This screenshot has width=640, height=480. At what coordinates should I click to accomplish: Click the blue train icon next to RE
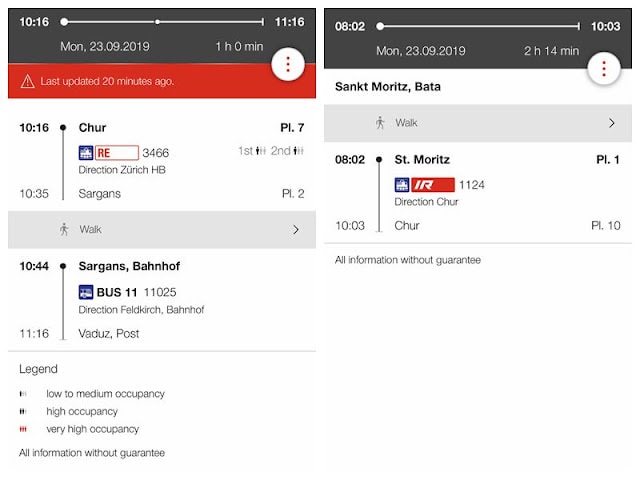click(86, 153)
